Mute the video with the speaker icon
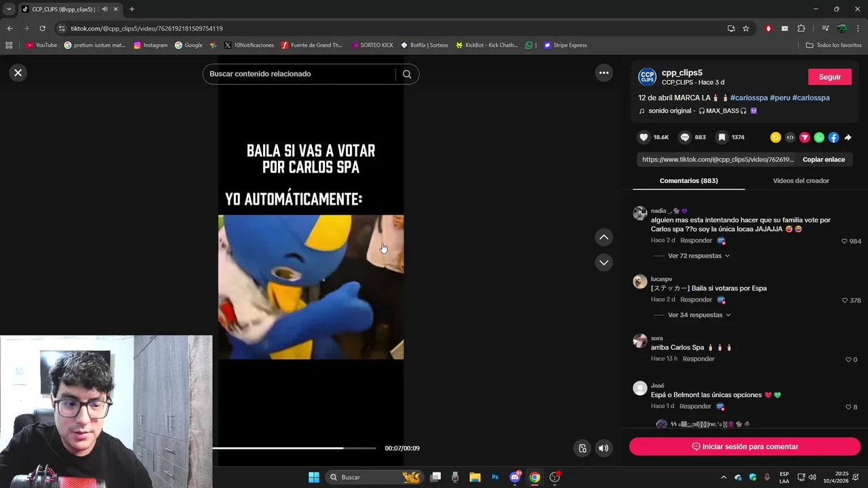The height and width of the screenshot is (488, 868). tap(604, 448)
